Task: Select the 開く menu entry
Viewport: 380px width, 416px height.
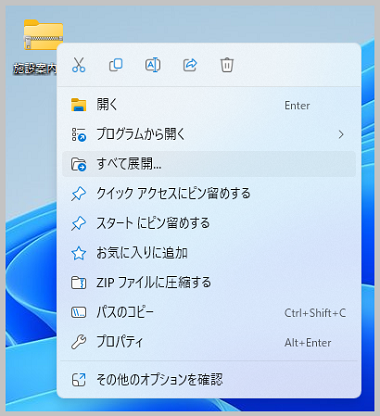Action: [x=209, y=105]
